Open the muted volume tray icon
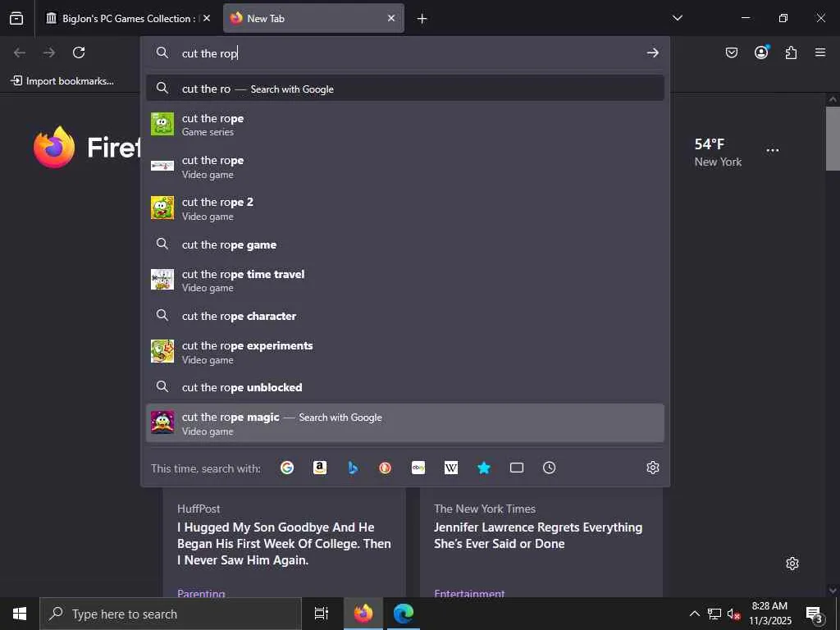The image size is (840, 630). tap(733, 614)
